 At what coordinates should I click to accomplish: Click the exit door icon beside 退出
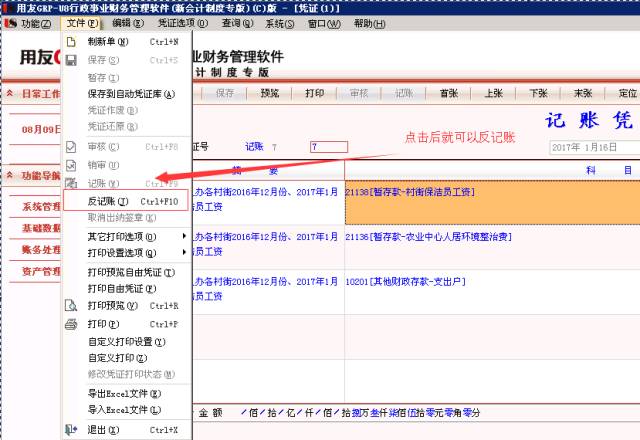point(70,429)
